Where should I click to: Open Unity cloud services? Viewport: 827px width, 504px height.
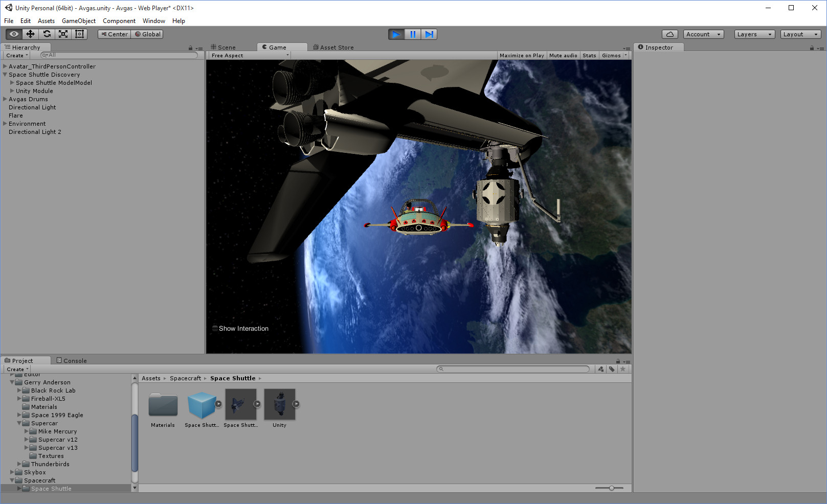tap(669, 34)
